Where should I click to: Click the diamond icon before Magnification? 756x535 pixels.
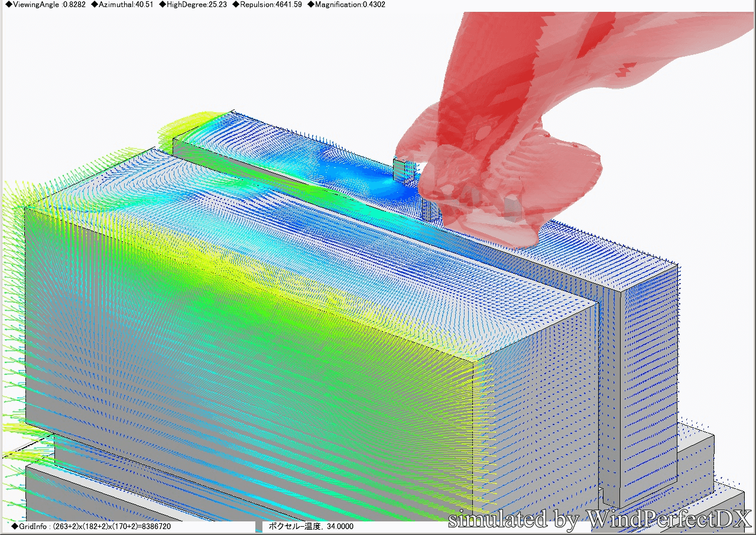(x=311, y=5)
